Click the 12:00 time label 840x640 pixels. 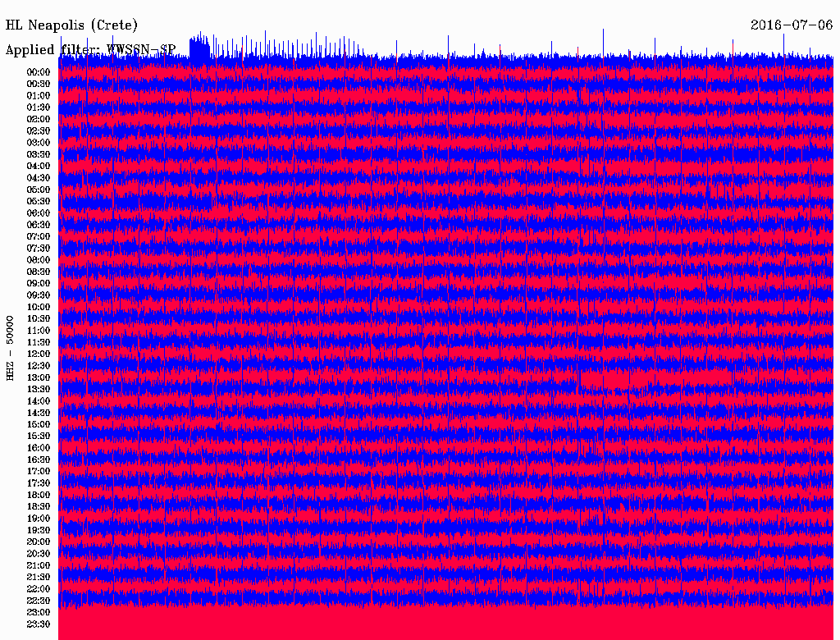coord(39,354)
